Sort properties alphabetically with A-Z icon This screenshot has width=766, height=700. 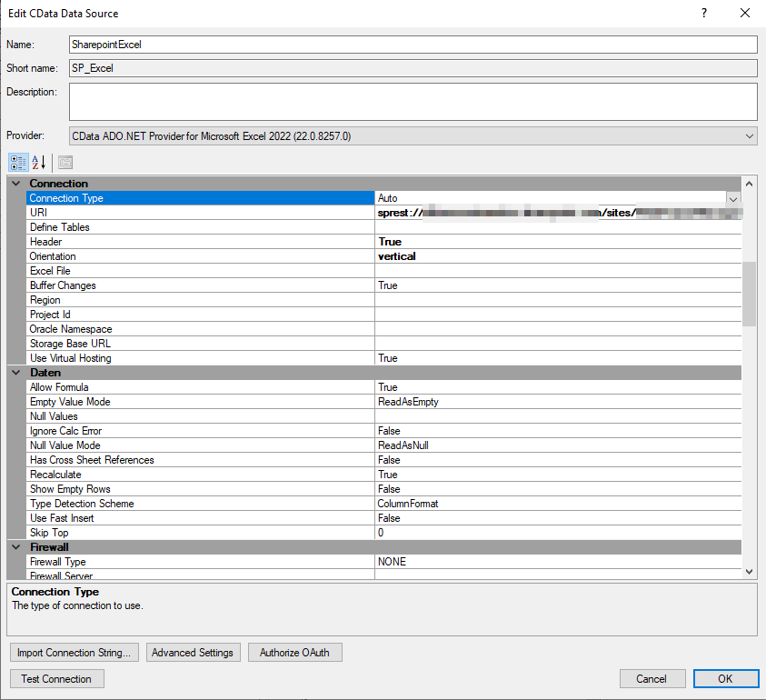coord(39,163)
